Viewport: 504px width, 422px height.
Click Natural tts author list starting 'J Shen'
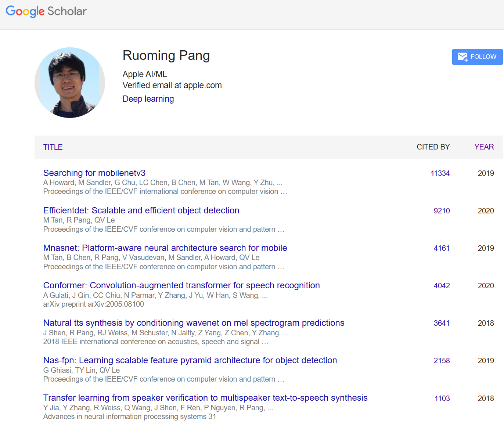point(166,333)
